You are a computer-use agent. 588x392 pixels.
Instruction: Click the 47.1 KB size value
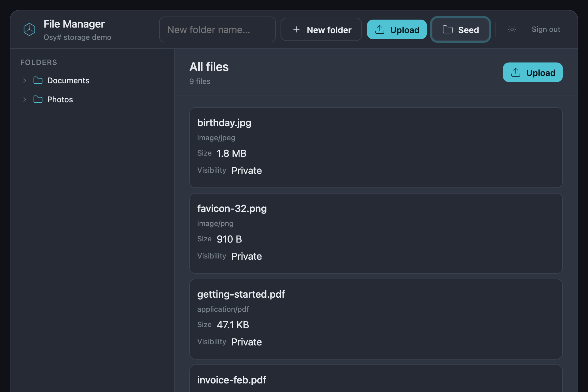point(233,325)
